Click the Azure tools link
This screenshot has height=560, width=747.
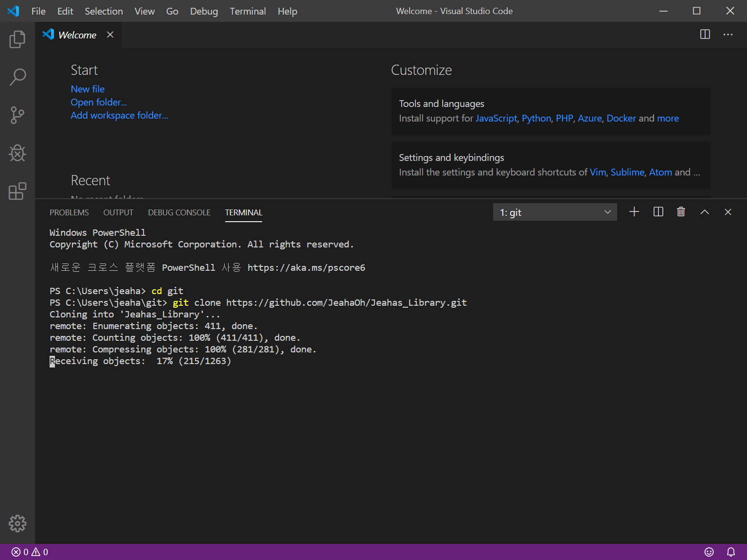589,118
